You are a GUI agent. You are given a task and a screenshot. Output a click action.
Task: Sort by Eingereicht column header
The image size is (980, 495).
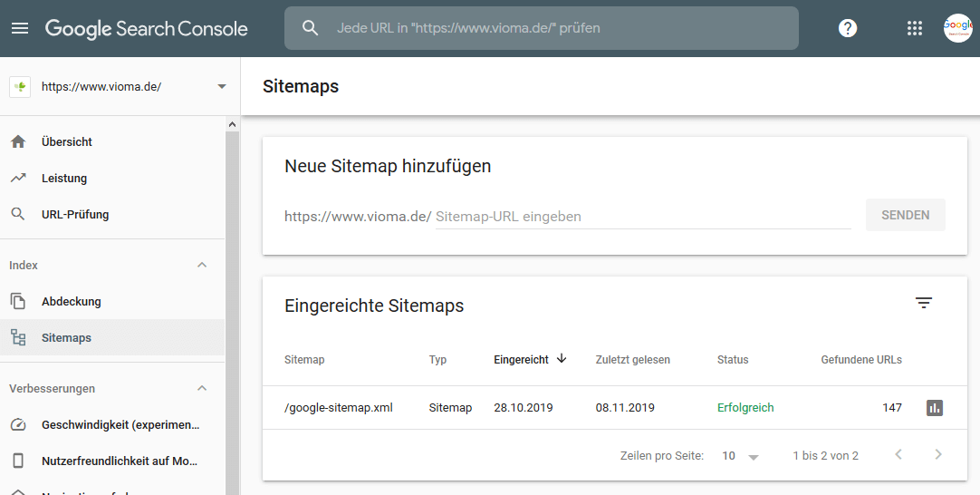[x=522, y=360]
